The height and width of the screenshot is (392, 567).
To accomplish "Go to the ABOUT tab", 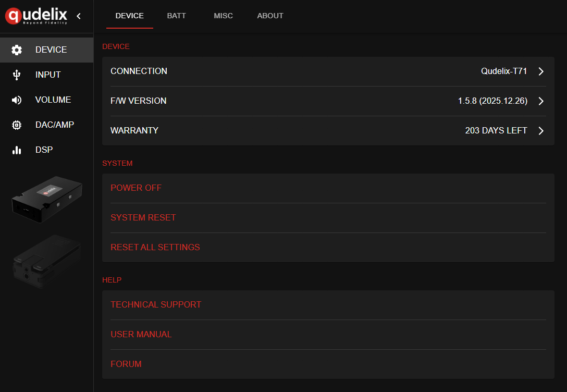I will point(270,16).
